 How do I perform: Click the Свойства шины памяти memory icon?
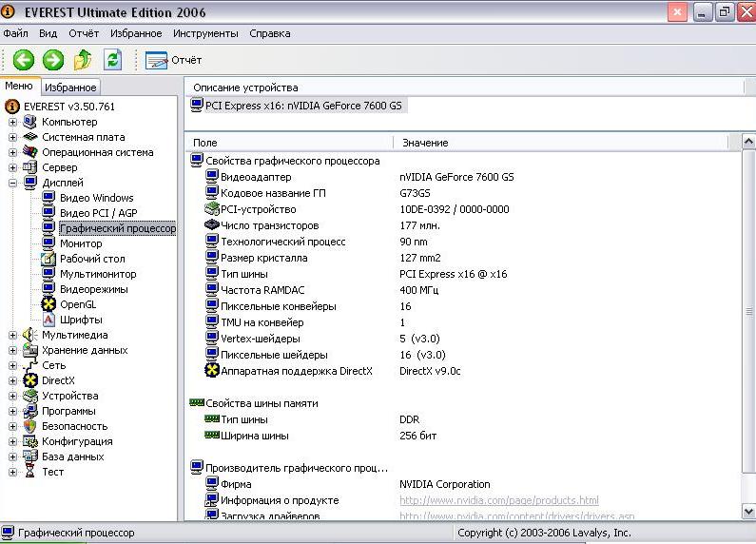[197, 402]
